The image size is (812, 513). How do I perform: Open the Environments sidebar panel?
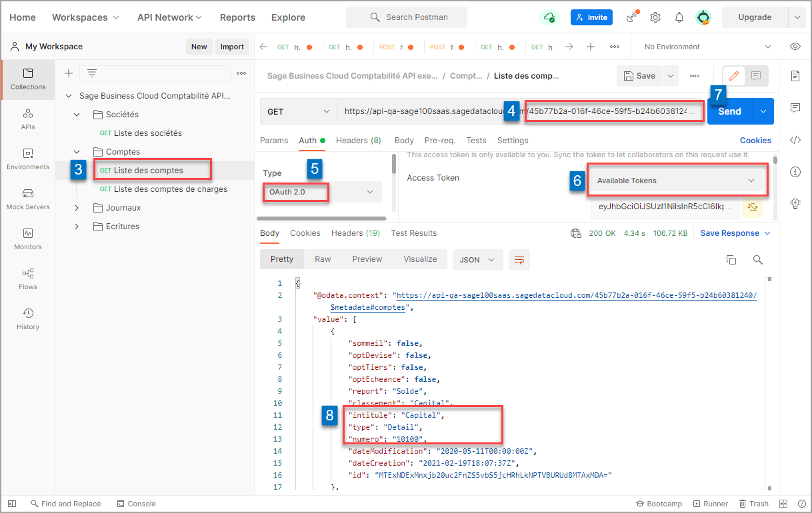(x=28, y=159)
